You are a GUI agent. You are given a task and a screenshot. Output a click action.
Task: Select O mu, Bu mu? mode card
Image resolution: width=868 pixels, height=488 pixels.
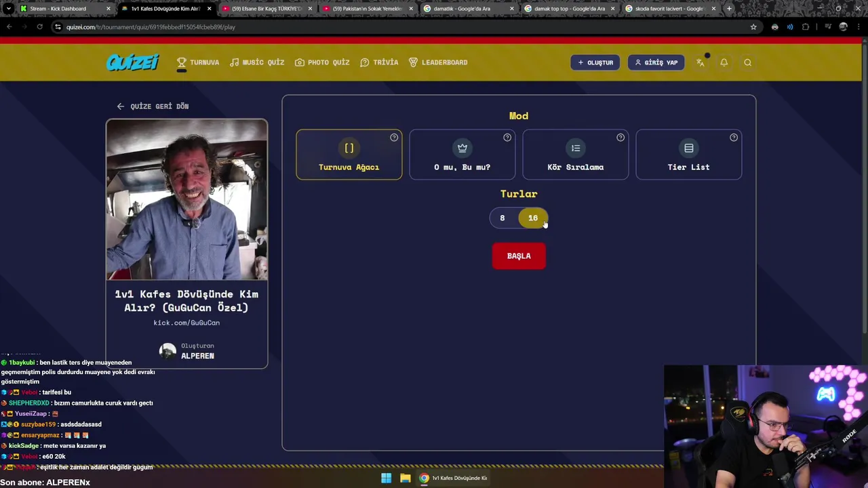pos(462,155)
